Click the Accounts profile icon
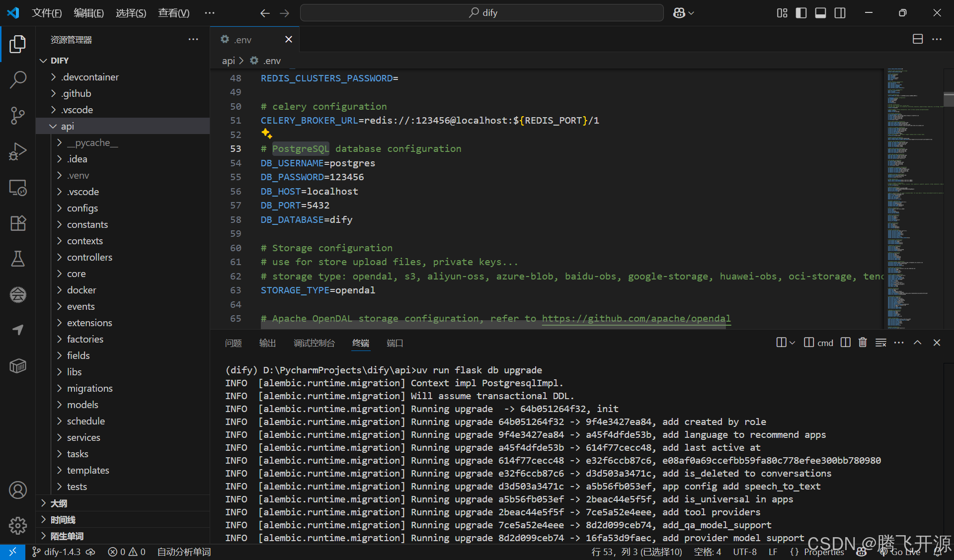This screenshot has height=560, width=954. pos(18,490)
